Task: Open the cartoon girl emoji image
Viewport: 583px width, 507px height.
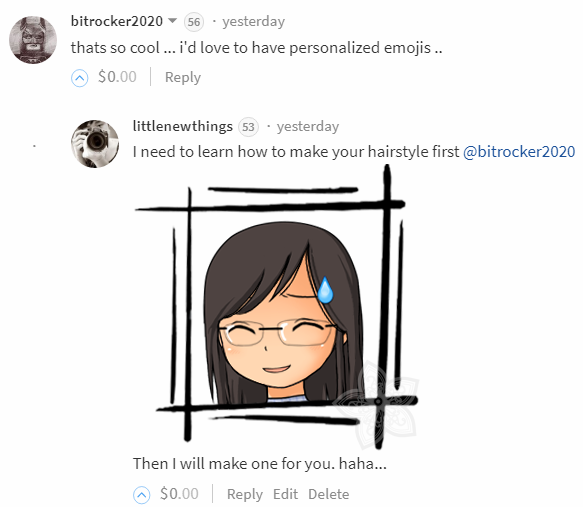Action: (x=277, y=307)
